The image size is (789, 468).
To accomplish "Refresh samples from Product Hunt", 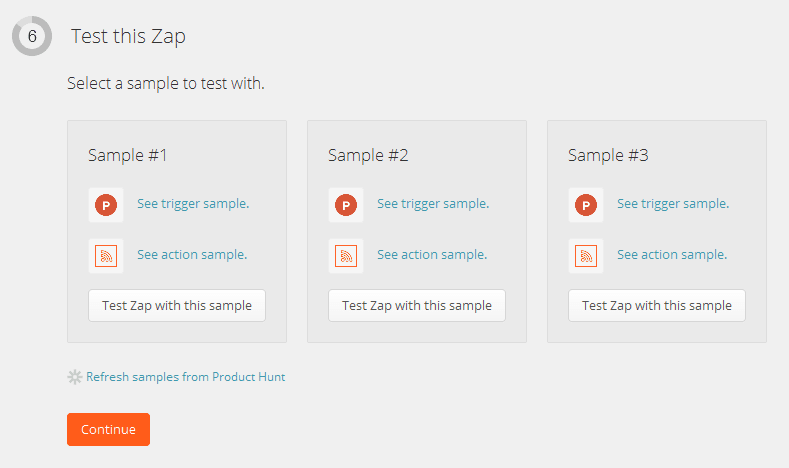I will pos(186,377).
